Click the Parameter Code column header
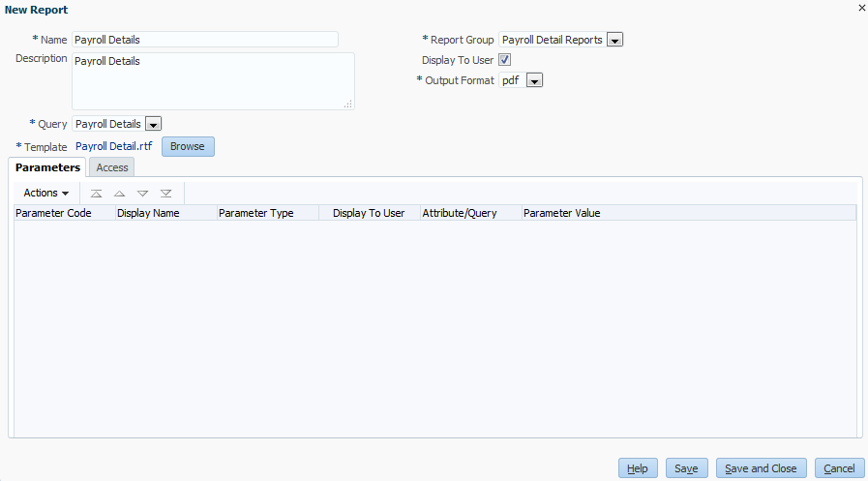Screen dimensions: 868x481 [x=64, y=213]
